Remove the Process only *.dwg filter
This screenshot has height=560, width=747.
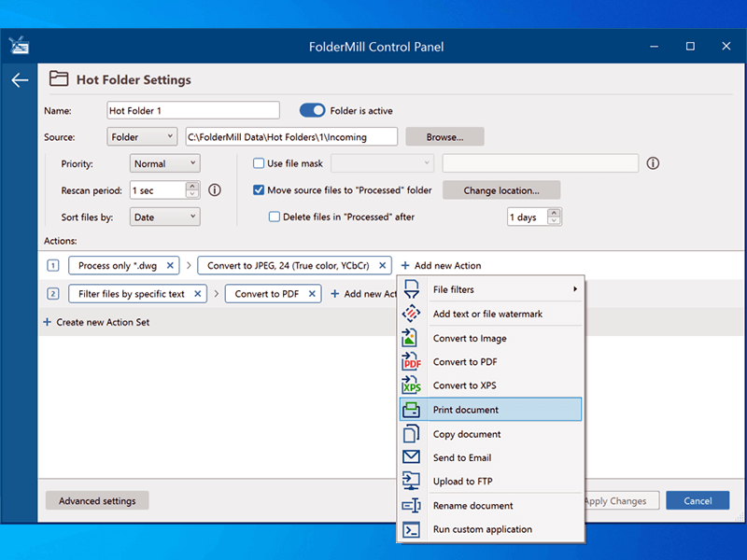[x=171, y=265]
